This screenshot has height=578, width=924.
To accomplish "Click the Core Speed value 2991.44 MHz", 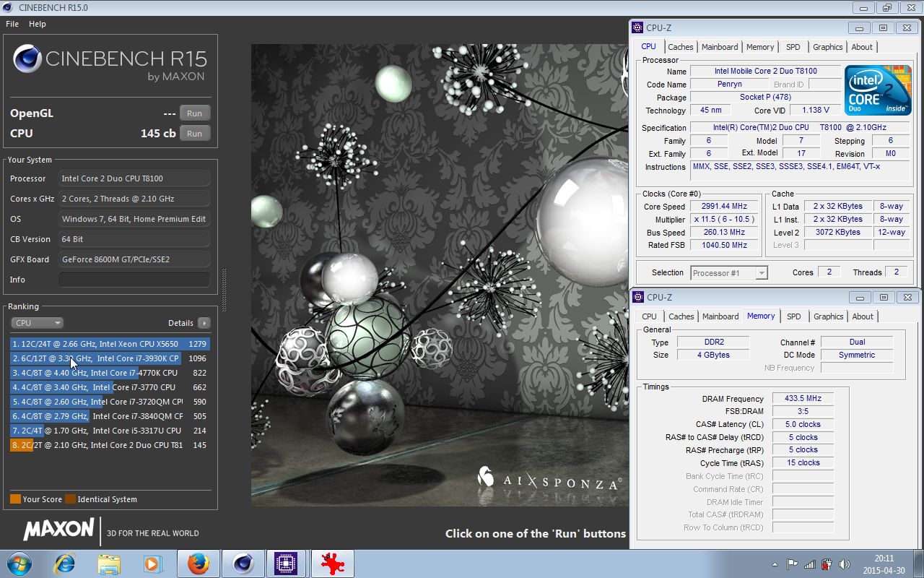I will (725, 207).
